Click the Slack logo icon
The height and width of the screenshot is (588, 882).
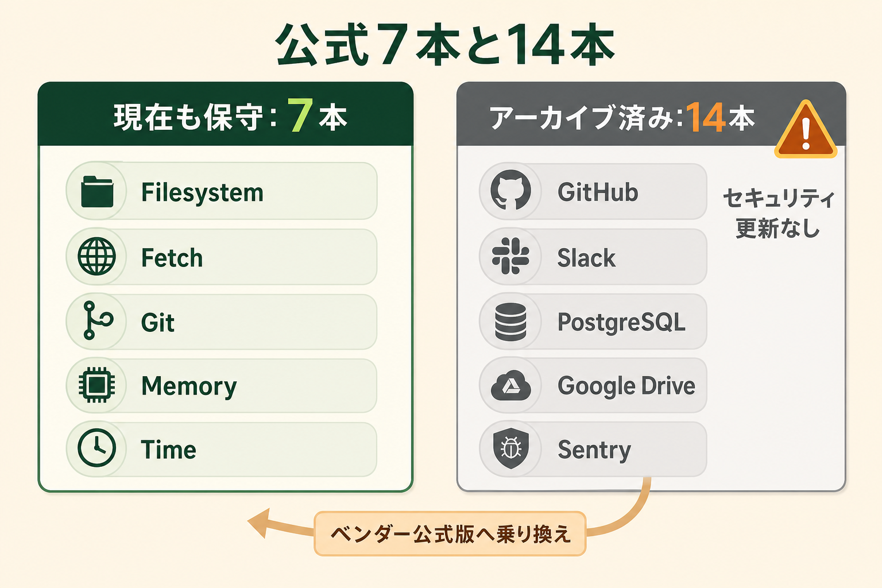point(510,256)
